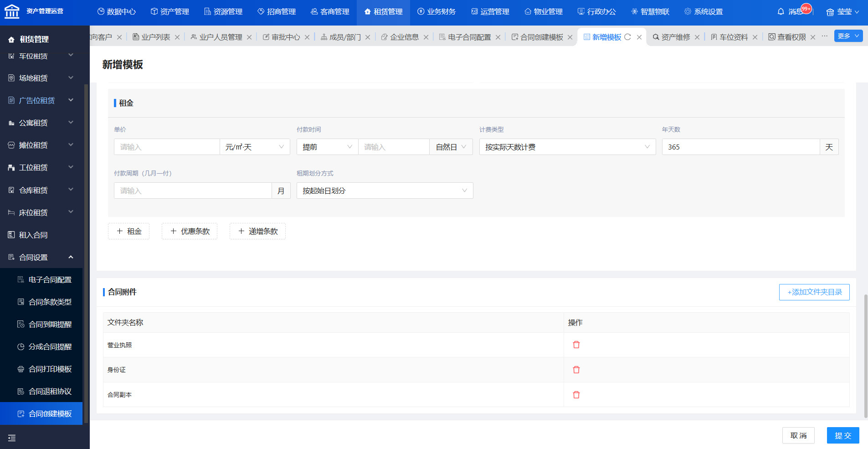Delete the 身份证 folder row

click(576, 370)
